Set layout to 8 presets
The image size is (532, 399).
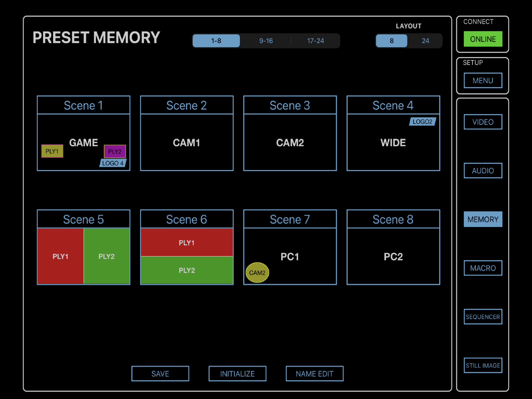tap(391, 41)
